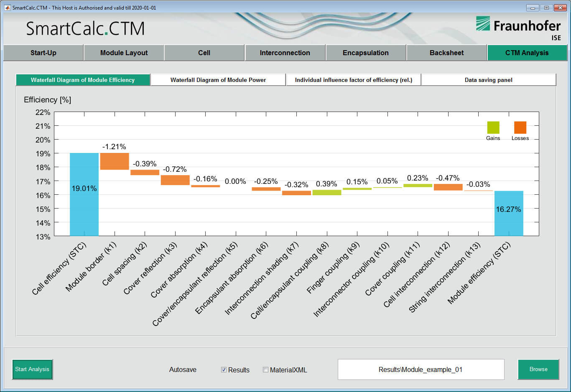Click the blue 16.27% module efficiency bar
This screenshot has height=392, width=571.
(x=509, y=214)
